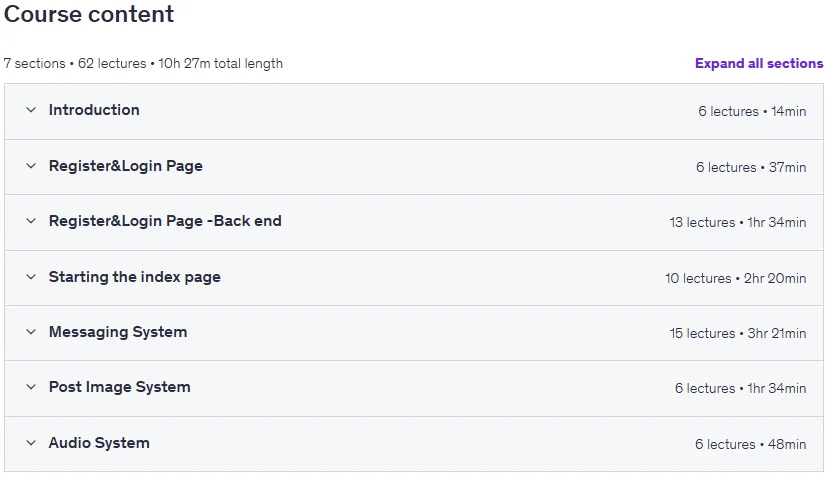Open Starting the index page title
The height and width of the screenshot is (477, 828).
(x=135, y=277)
